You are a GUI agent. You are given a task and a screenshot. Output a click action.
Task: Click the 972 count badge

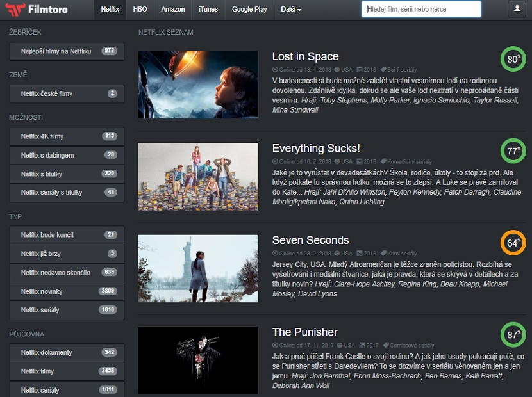109,51
